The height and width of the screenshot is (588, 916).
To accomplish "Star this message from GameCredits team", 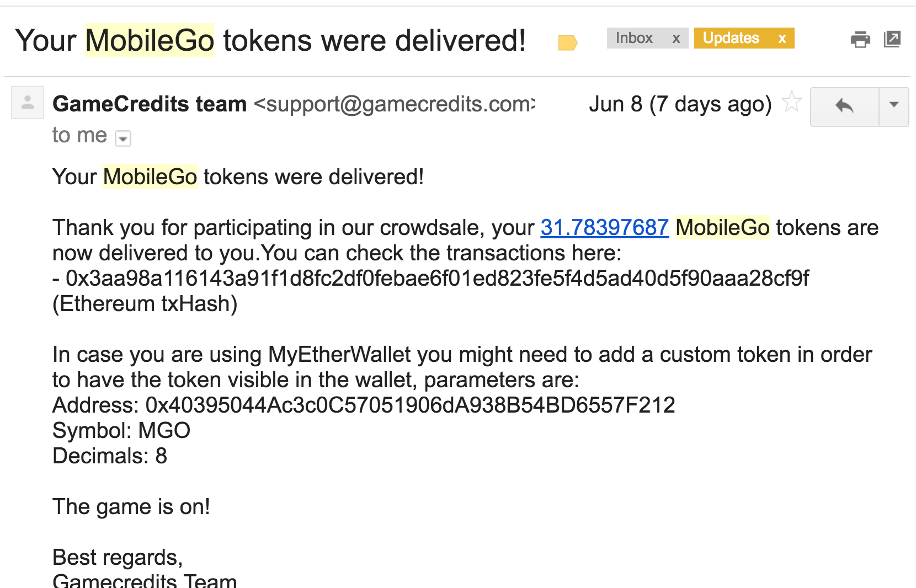I will tap(792, 102).
